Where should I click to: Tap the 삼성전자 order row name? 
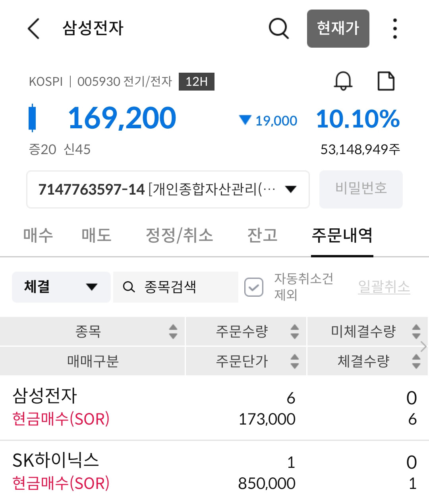[x=44, y=396]
